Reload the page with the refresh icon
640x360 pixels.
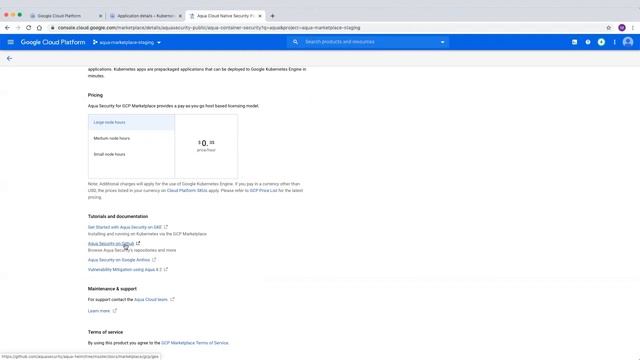pos(28,28)
